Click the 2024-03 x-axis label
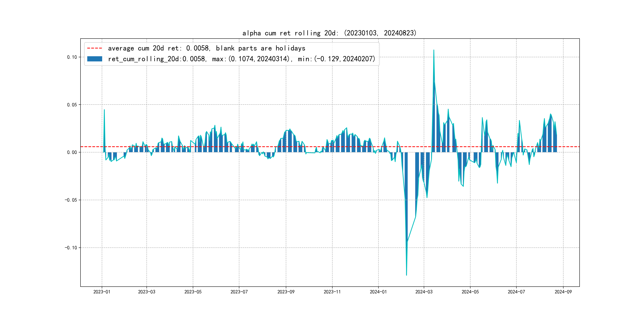644x322 pixels. click(x=424, y=292)
